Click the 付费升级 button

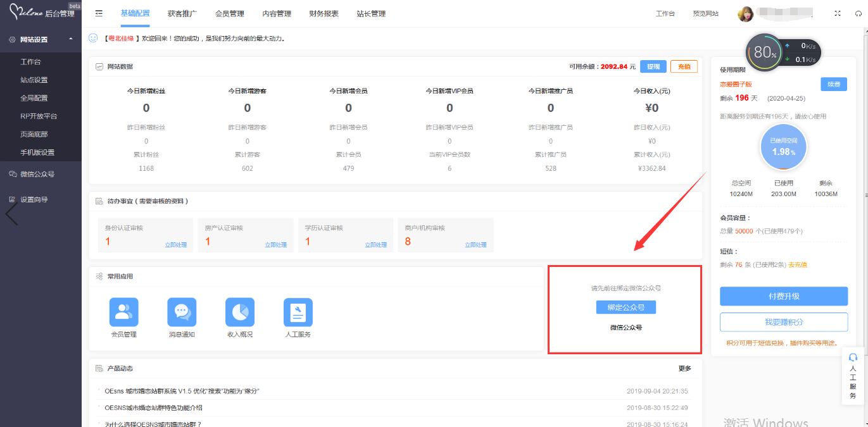[x=784, y=296]
